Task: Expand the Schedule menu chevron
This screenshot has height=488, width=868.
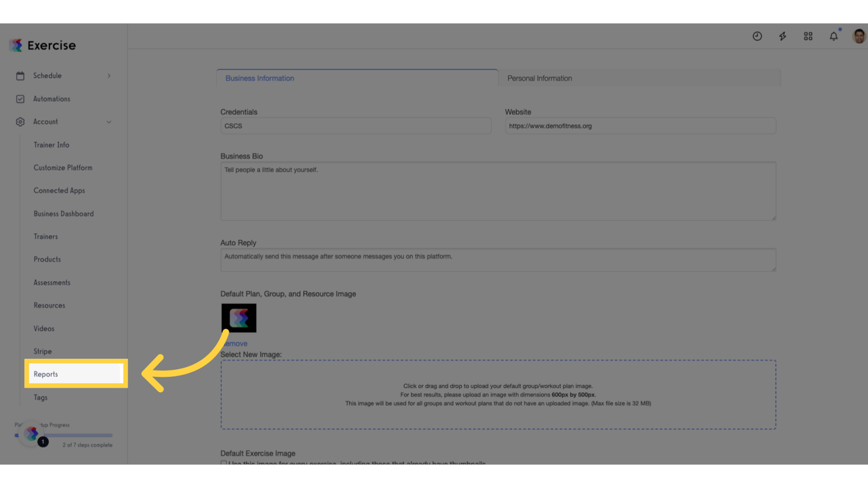Action: 109,76
